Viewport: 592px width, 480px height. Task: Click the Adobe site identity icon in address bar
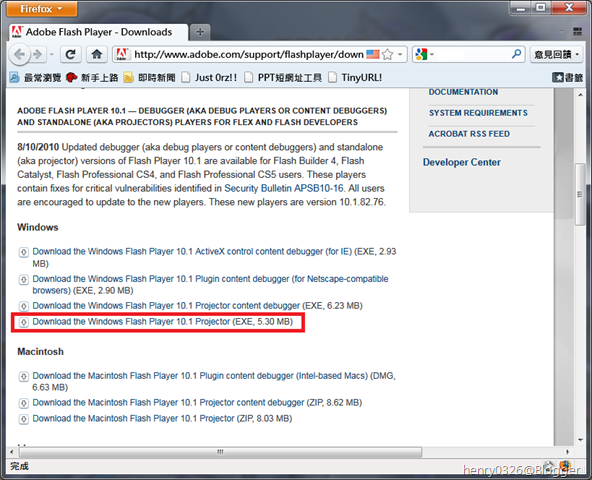122,55
